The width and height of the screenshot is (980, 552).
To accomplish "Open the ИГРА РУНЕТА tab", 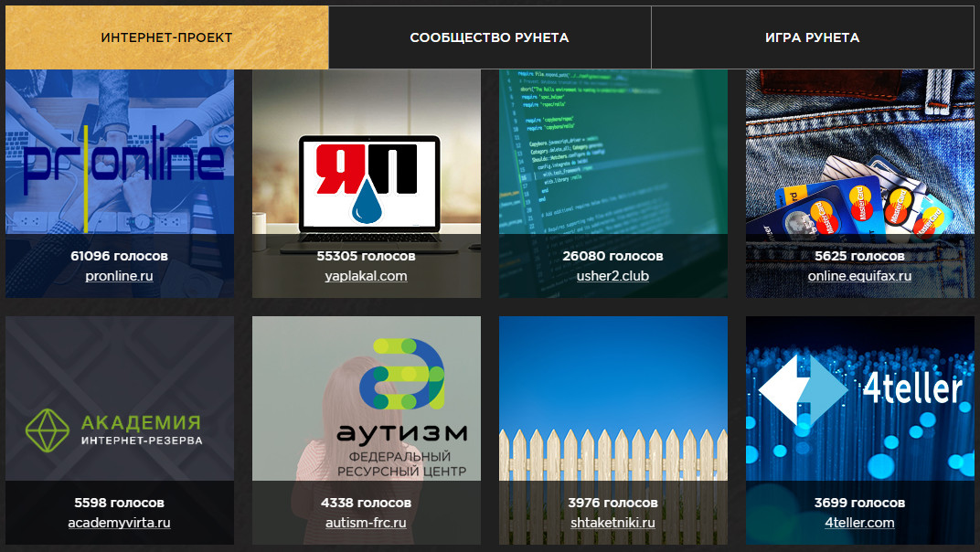I will [813, 37].
